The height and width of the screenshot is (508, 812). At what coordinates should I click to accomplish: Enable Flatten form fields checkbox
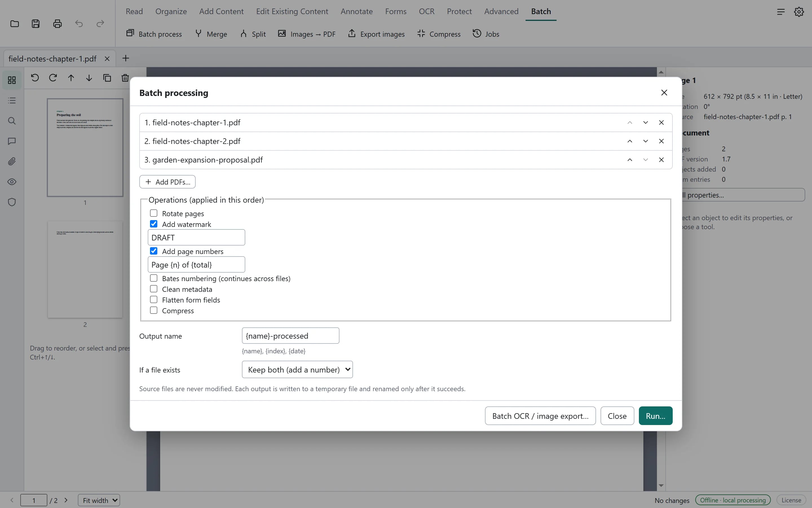coord(154,300)
